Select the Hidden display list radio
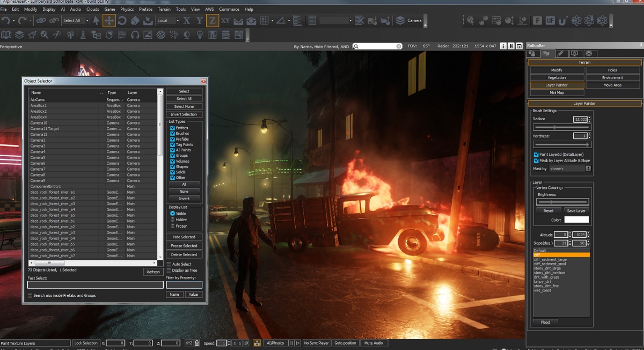 pos(172,220)
